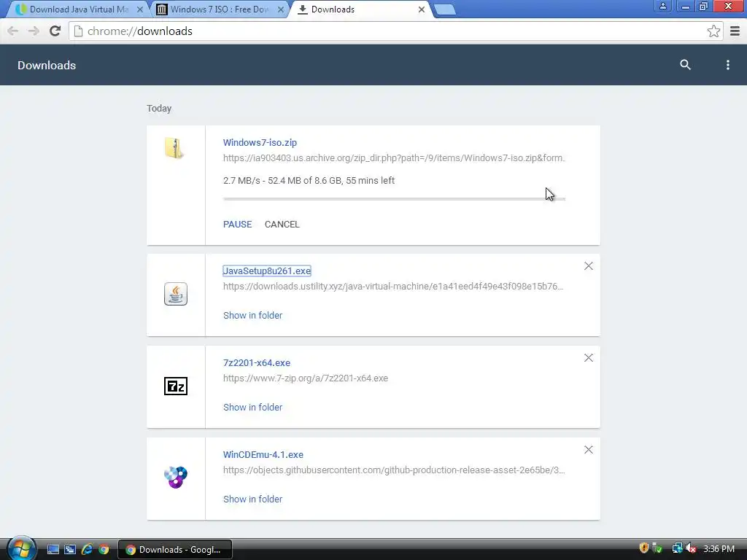Click the download speed status text
This screenshot has width=747, height=560.
pos(309,181)
